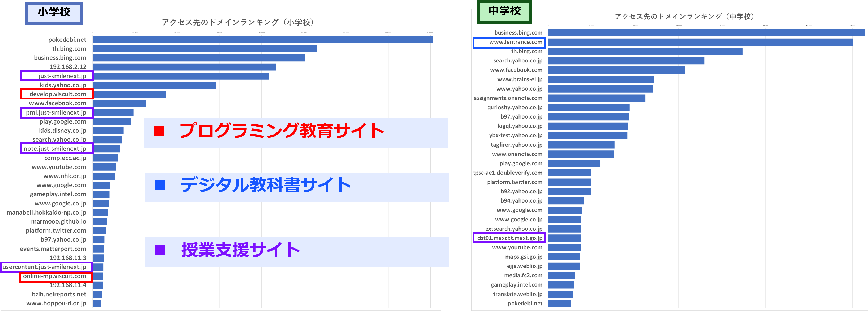This screenshot has height=311, width=868.
Task: Click the extsearch.yahoo.co.jp label
Action: (514, 229)
